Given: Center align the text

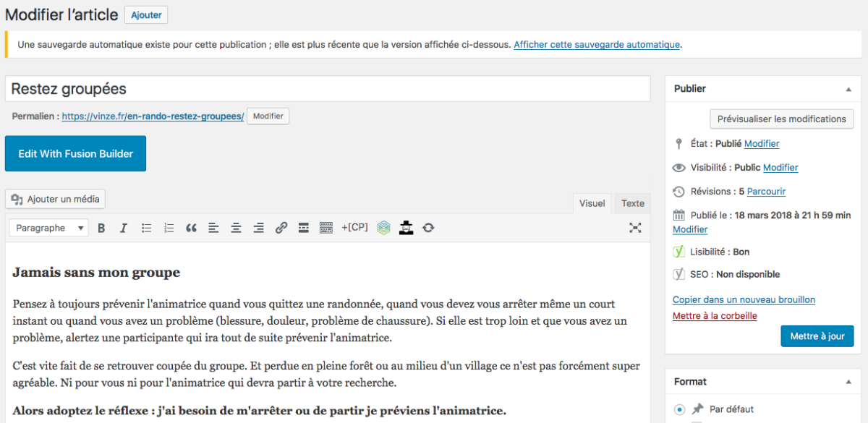Looking at the screenshot, I should pos(236,228).
